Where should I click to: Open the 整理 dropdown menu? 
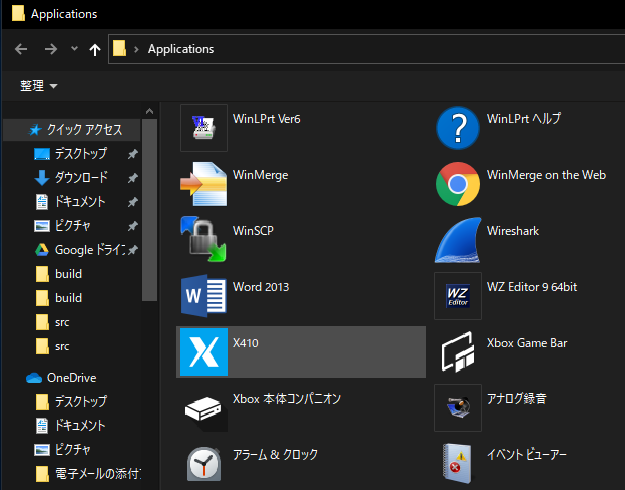pos(39,86)
